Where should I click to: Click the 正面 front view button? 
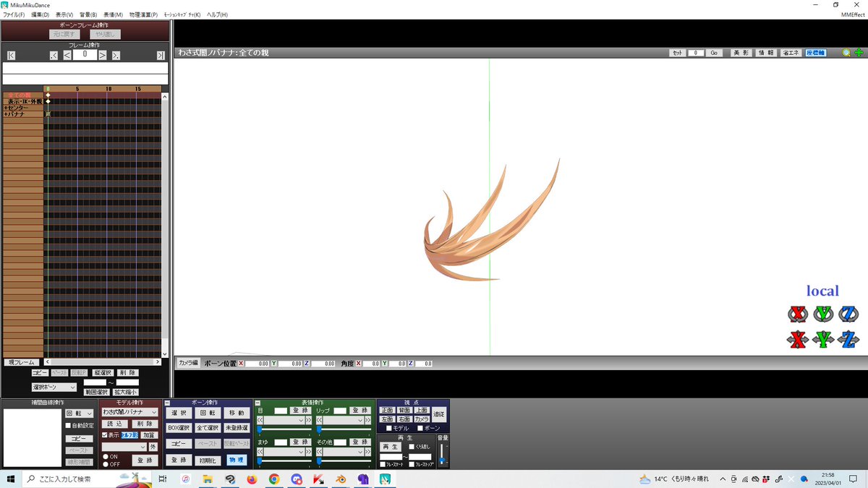point(387,410)
